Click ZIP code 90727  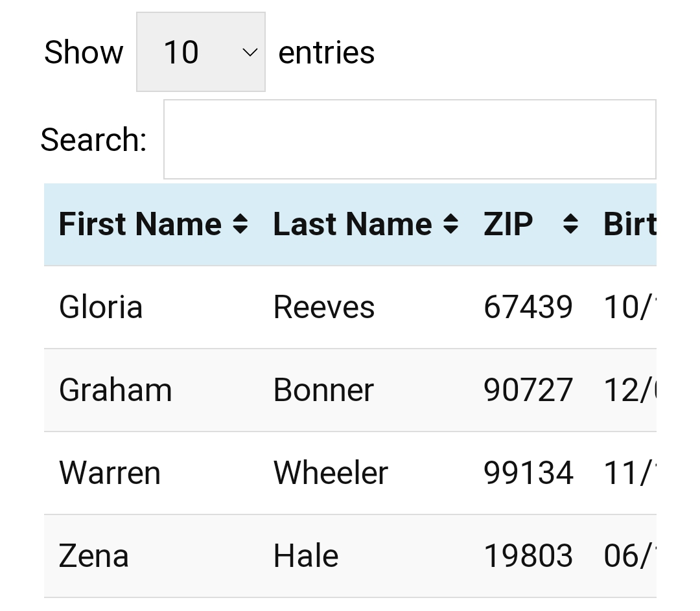click(x=528, y=390)
